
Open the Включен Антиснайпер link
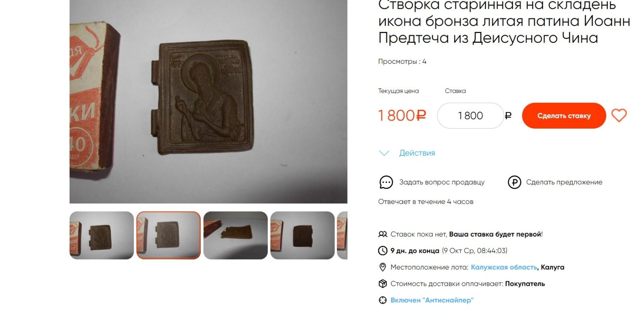click(432, 300)
